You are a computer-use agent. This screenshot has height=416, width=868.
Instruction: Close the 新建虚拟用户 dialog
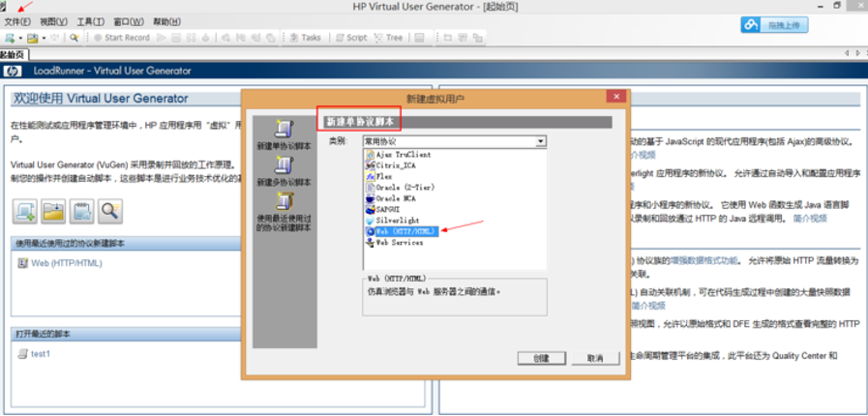pyautogui.click(x=616, y=96)
